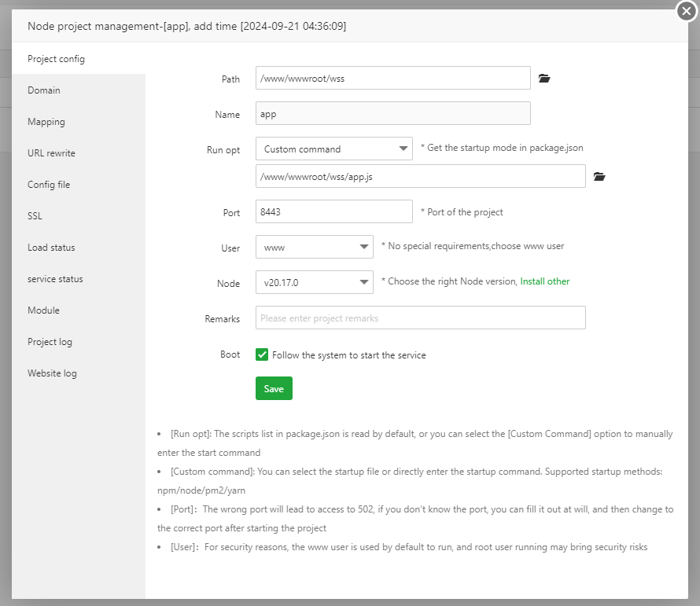Viewport: 700px width, 606px height.
Task: Click the Install other link
Action: coord(544,281)
